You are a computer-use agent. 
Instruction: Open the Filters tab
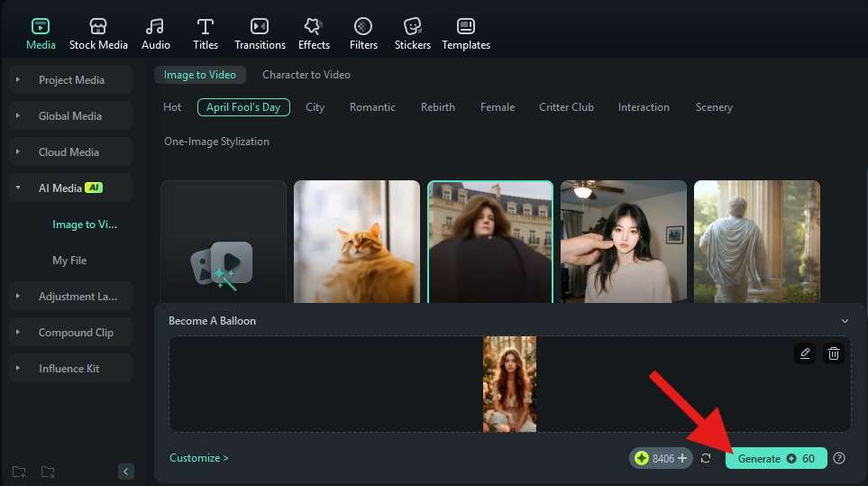363,33
